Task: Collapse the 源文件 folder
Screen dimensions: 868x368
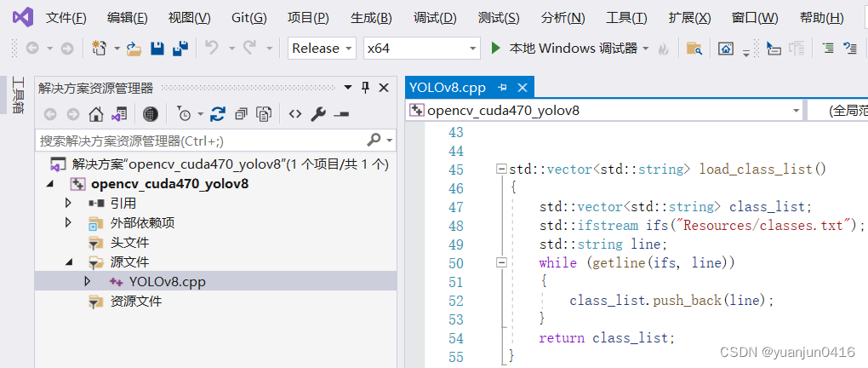Action: [x=69, y=262]
